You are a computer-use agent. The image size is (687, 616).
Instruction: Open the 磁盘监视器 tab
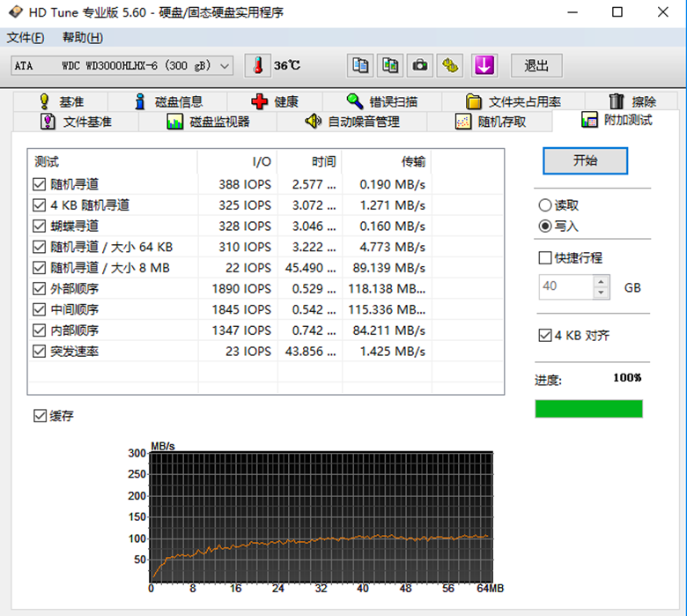click(208, 122)
